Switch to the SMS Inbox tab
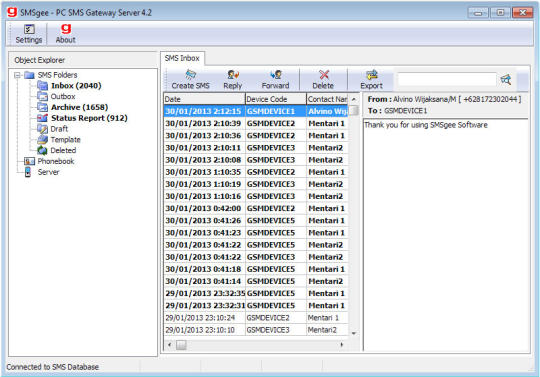This screenshot has height=377, width=540. [182, 58]
